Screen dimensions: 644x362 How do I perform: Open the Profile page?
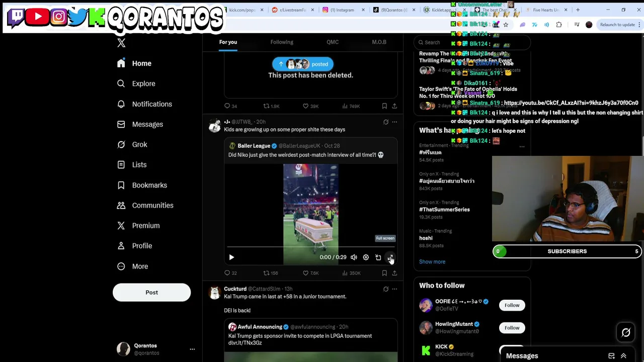(x=134, y=246)
